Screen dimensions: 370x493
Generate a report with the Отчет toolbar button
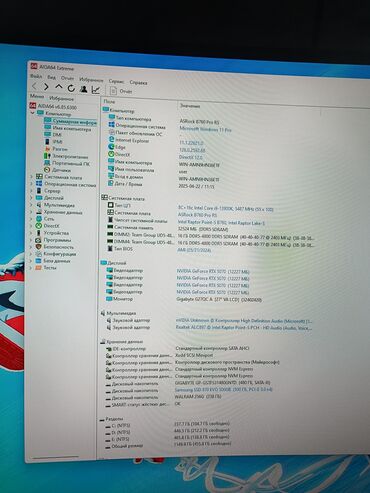pyautogui.click(x=121, y=91)
